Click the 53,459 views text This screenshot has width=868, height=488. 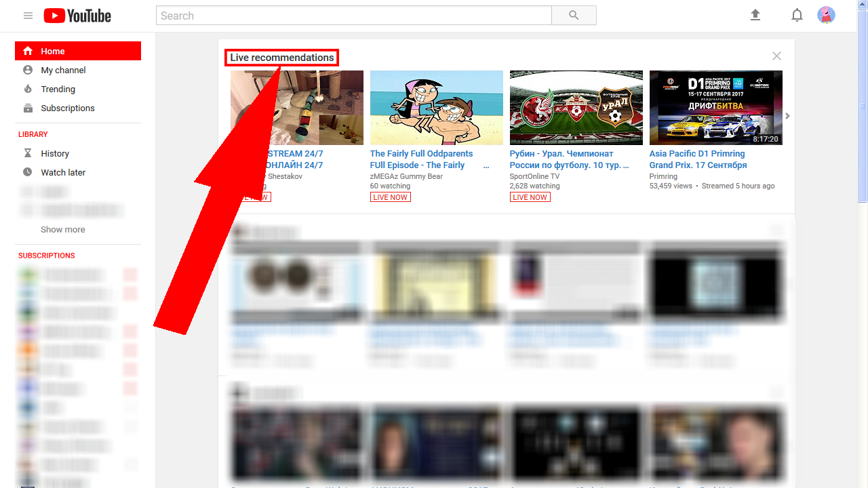pyautogui.click(x=671, y=186)
